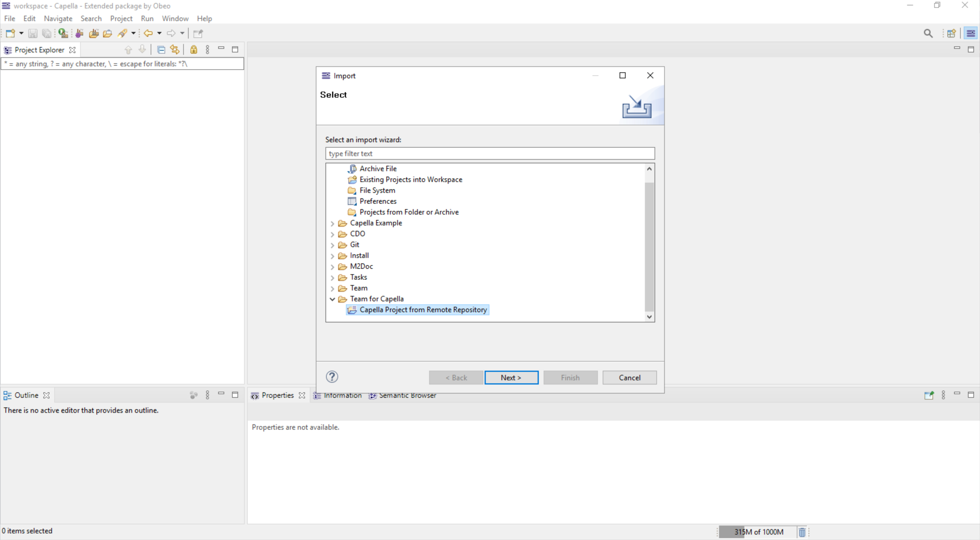Screen dimensions: 980x540
Task: Click the Project Explorer collapse all icon
Action: coord(161,50)
